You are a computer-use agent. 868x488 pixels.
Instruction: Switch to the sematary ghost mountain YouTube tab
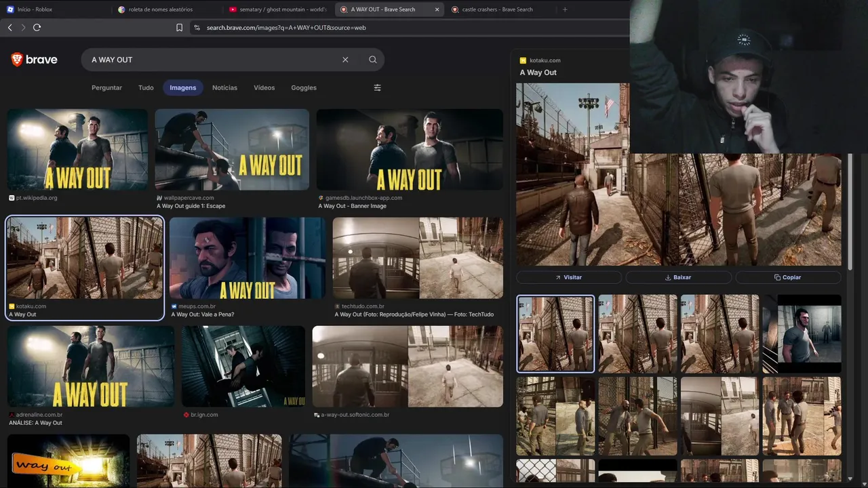[278, 9]
